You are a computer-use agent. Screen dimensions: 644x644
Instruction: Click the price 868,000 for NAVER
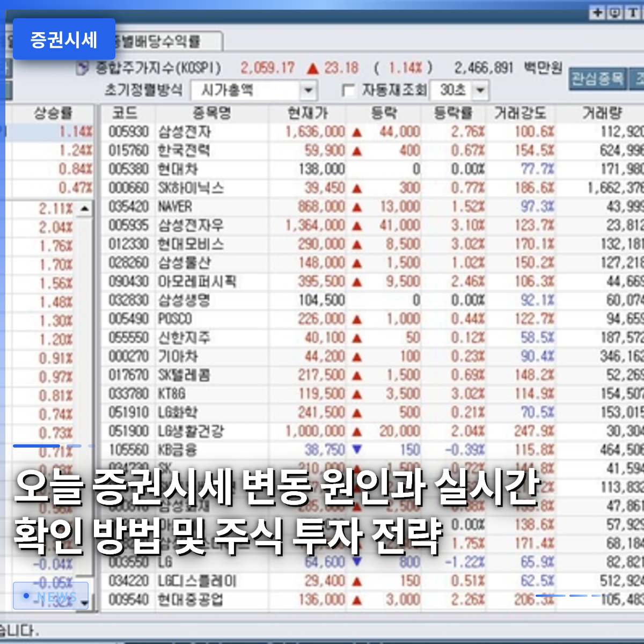click(321, 207)
